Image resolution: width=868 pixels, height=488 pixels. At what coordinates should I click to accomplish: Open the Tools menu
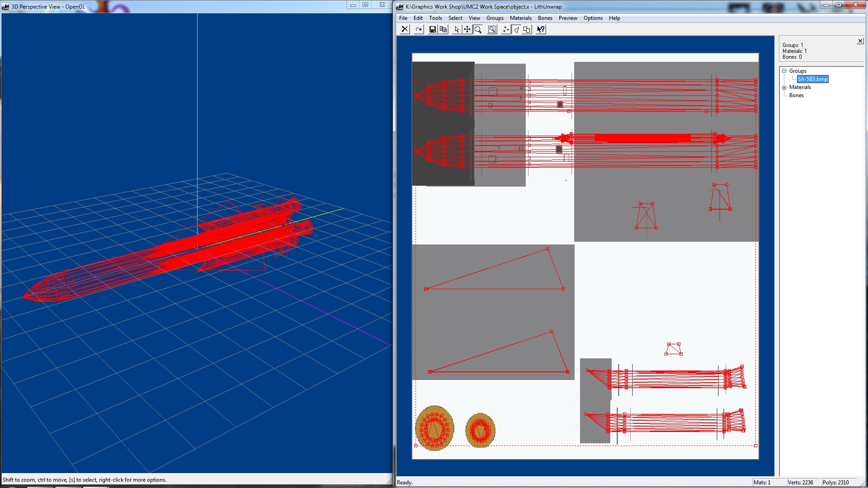435,18
